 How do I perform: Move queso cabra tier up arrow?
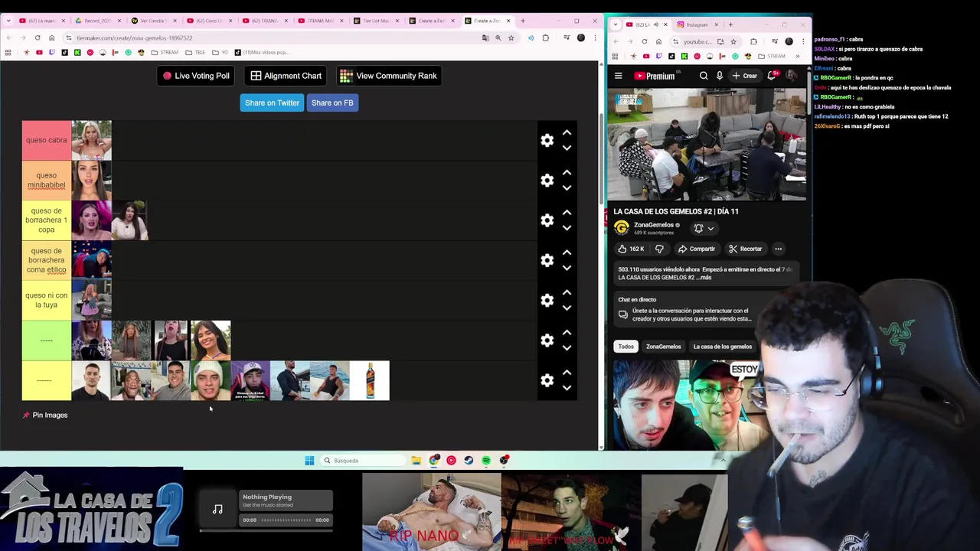pyautogui.click(x=567, y=132)
